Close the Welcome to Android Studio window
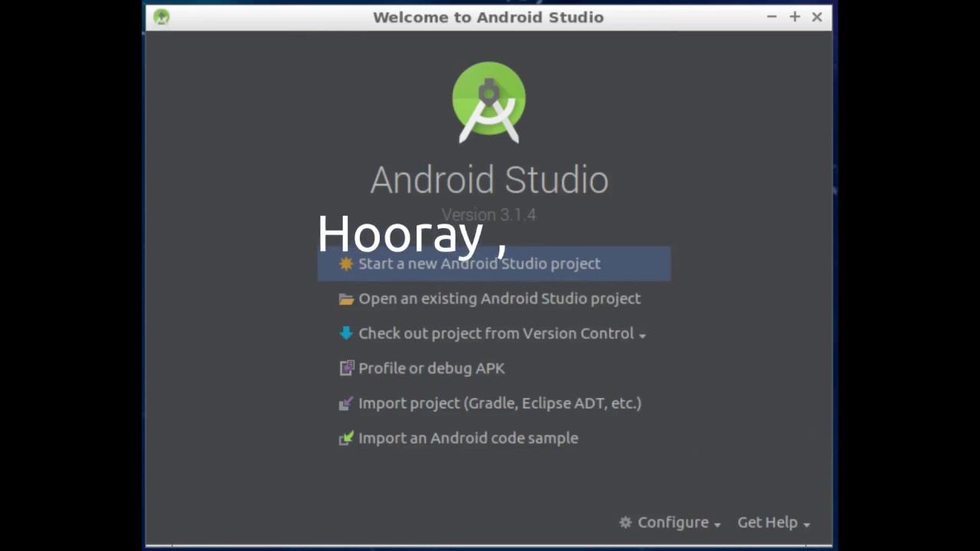 tap(817, 17)
